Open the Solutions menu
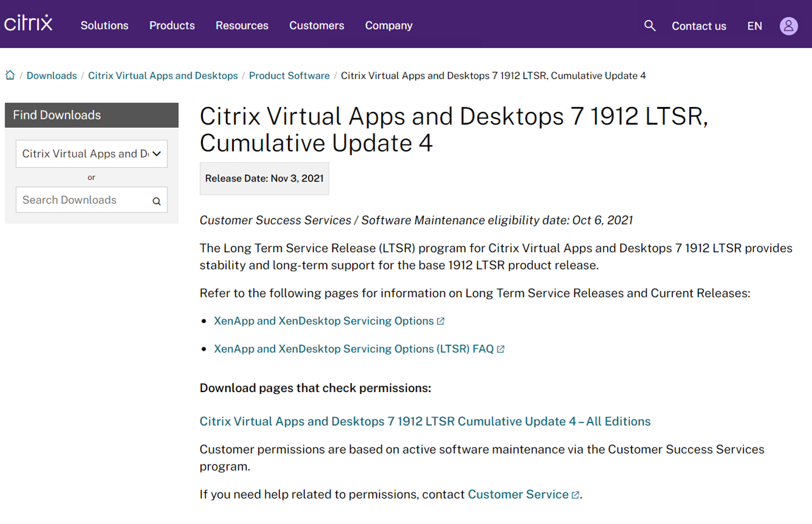812x524 pixels. click(x=105, y=26)
